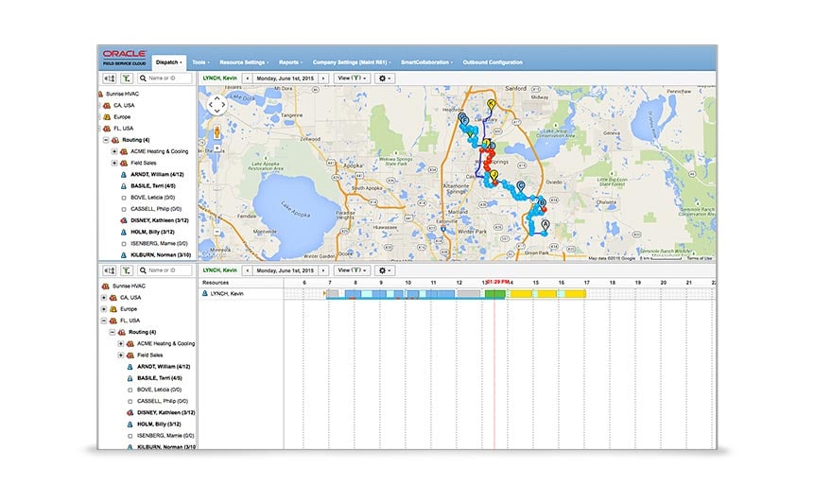
Task: Click the collapse tree panel icon in top toolbar
Action: (x=109, y=78)
